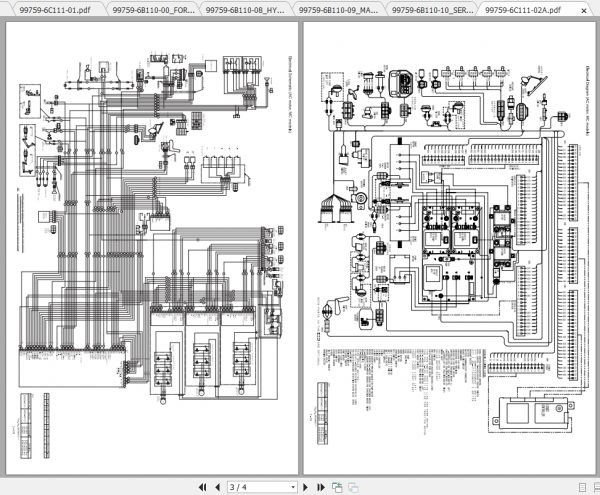The image size is (600, 495).
Task: Jump to the last page
Action: point(321,487)
